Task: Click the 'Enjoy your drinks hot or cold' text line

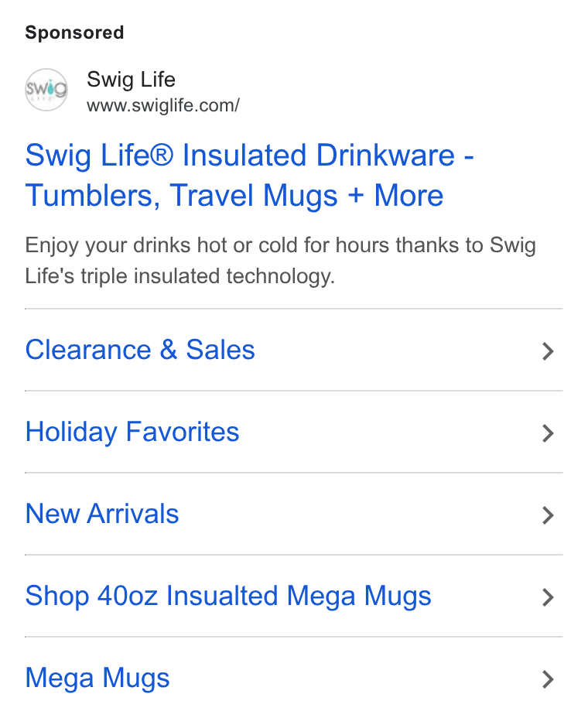Action: [280, 245]
